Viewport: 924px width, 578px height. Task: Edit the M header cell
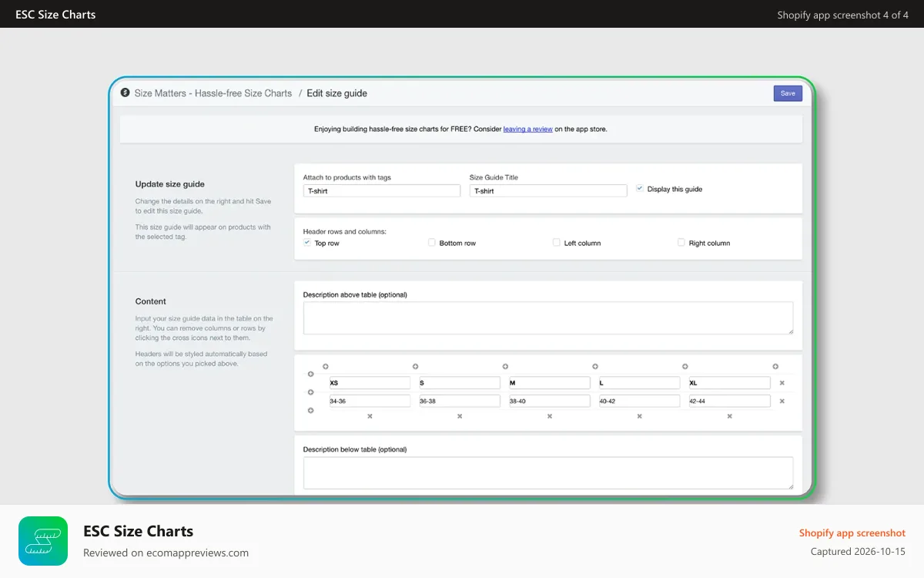(x=550, y=383)
